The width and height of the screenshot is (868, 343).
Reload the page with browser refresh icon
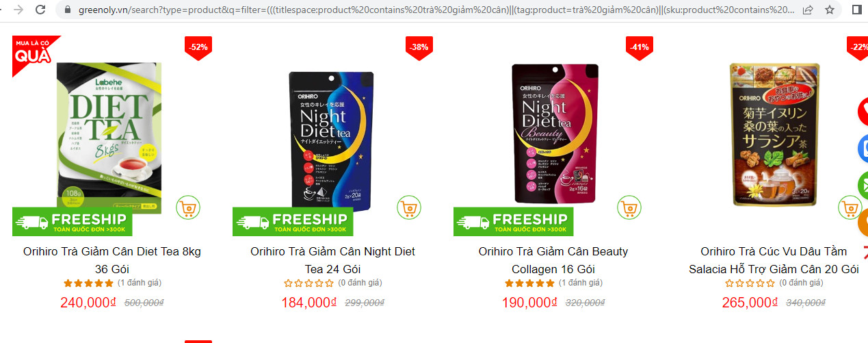pyautogui.click(x=40, y=10)
